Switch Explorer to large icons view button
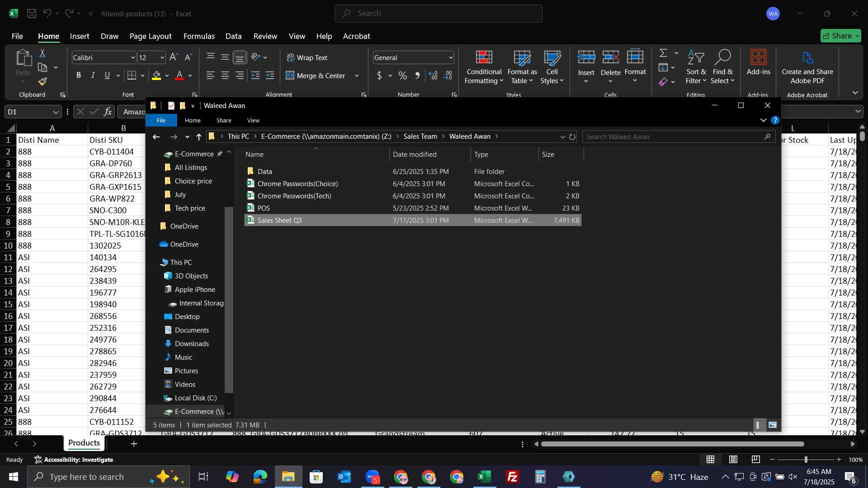The height and width of the screenshot is (488, 868). coord(773,425)
